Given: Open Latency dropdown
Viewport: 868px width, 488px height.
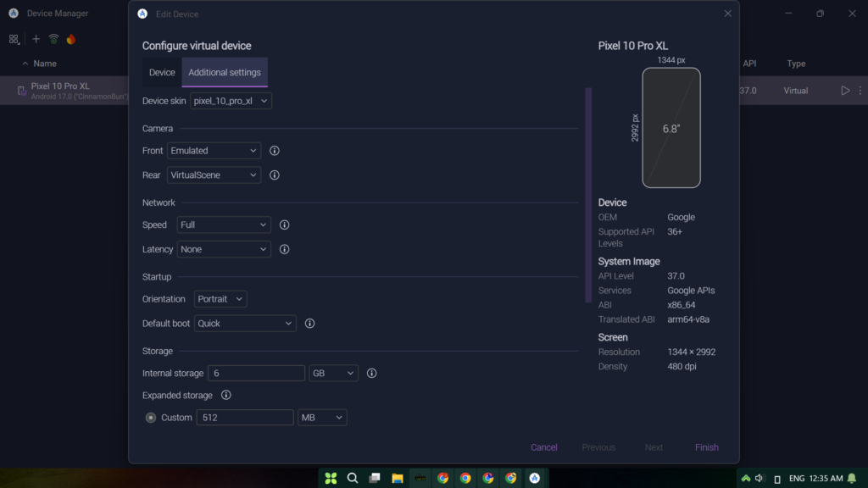Looking at the screenshot, I should tap(224, 249).
